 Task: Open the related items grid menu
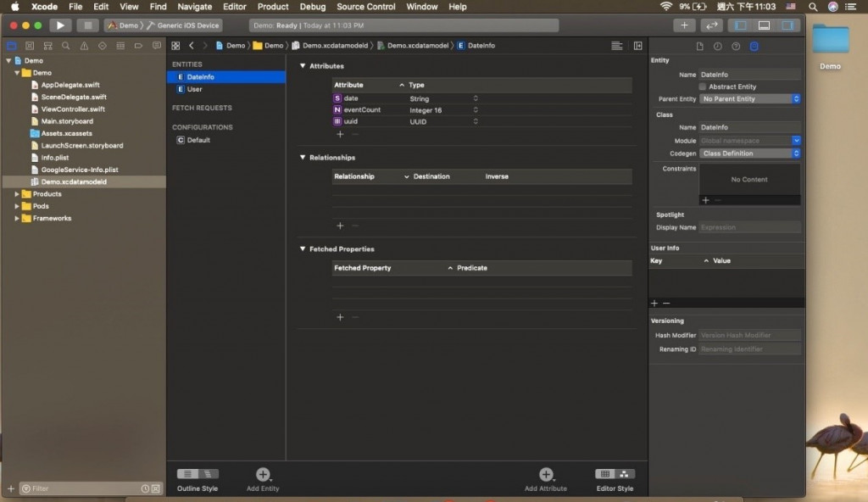tap(175, 46)
